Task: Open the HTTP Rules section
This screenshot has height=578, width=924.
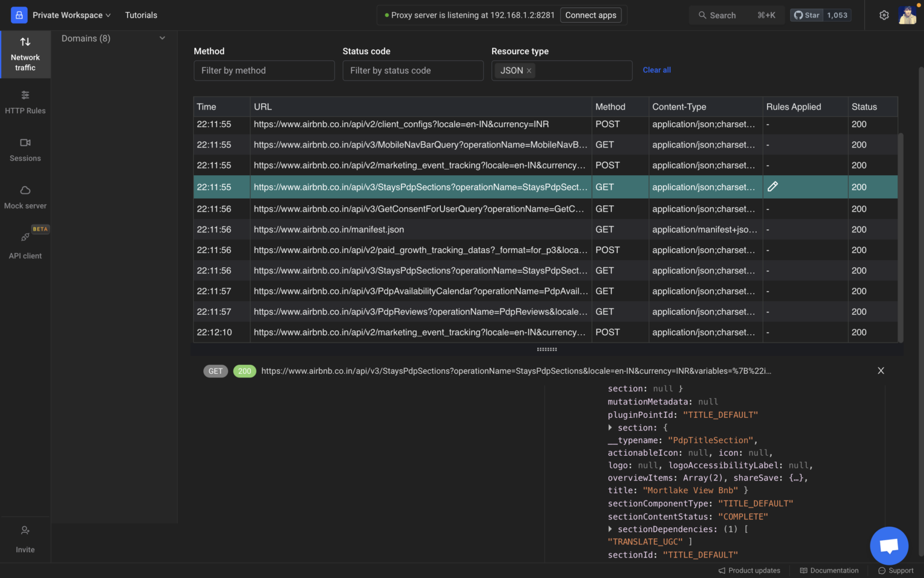Action: pyautogui.click(x=25, y=102)
